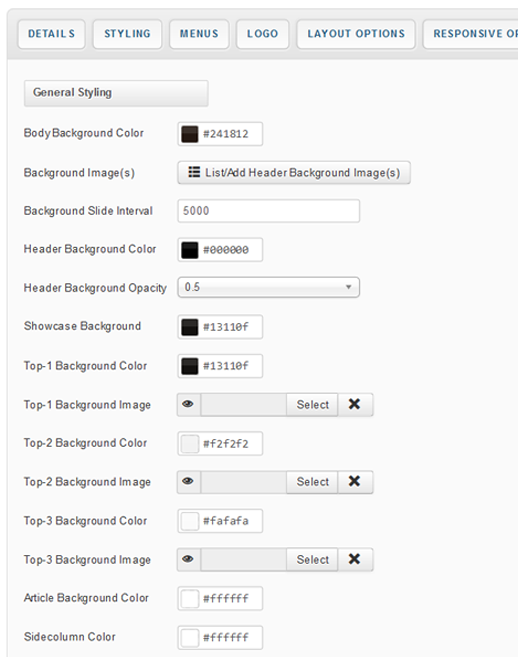The width and height of the screenshot is (518, 657).
Task: Clear the Top-3 Background Image with the X icon
Action: pyautogui.click(x=355, y=559)
